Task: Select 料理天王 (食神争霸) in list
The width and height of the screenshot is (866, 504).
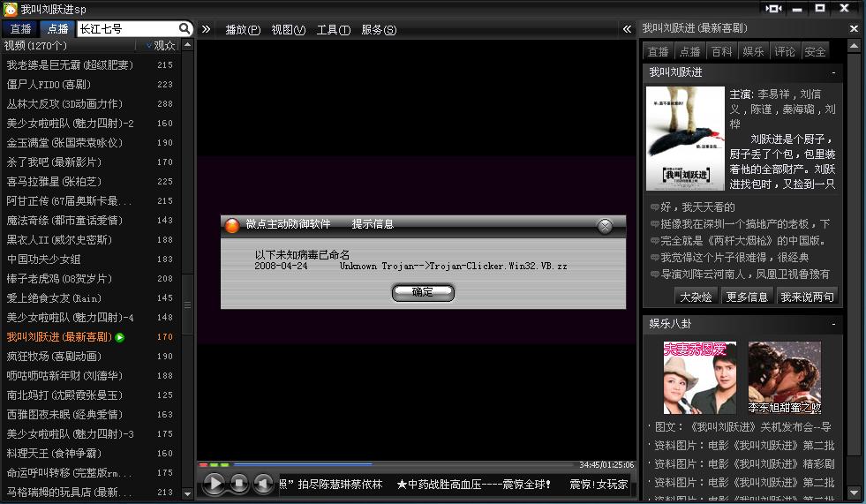Action: tap(90, 453)
